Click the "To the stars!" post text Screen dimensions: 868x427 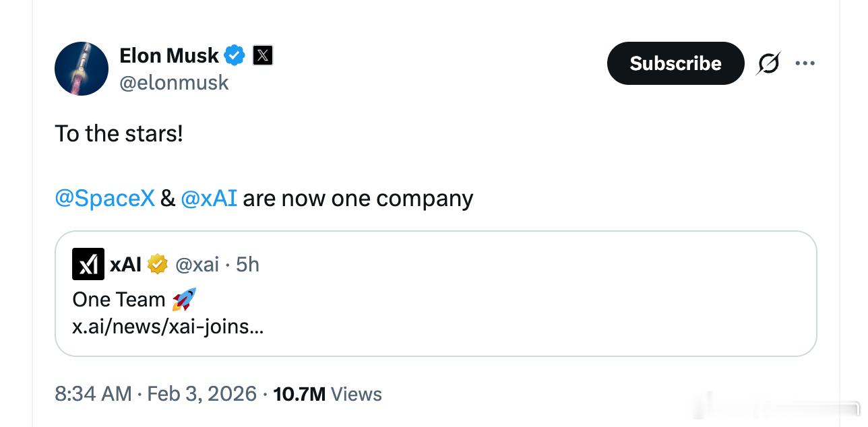(x=119, y=133)
